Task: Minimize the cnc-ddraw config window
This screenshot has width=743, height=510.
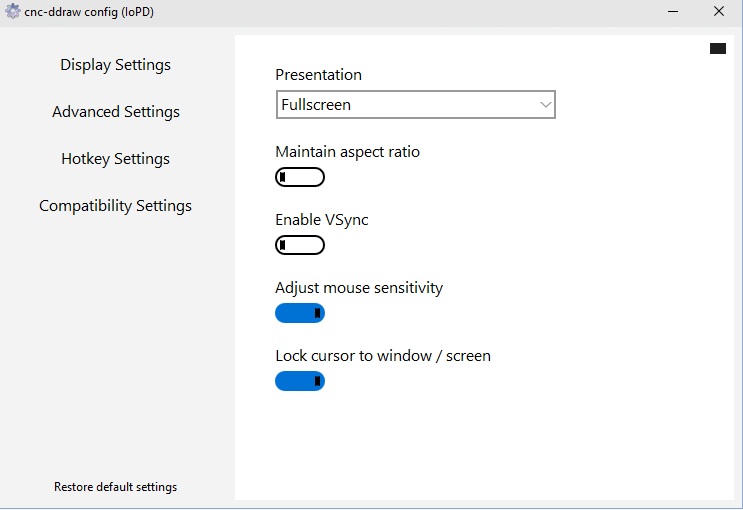Action: click(672, 12)
